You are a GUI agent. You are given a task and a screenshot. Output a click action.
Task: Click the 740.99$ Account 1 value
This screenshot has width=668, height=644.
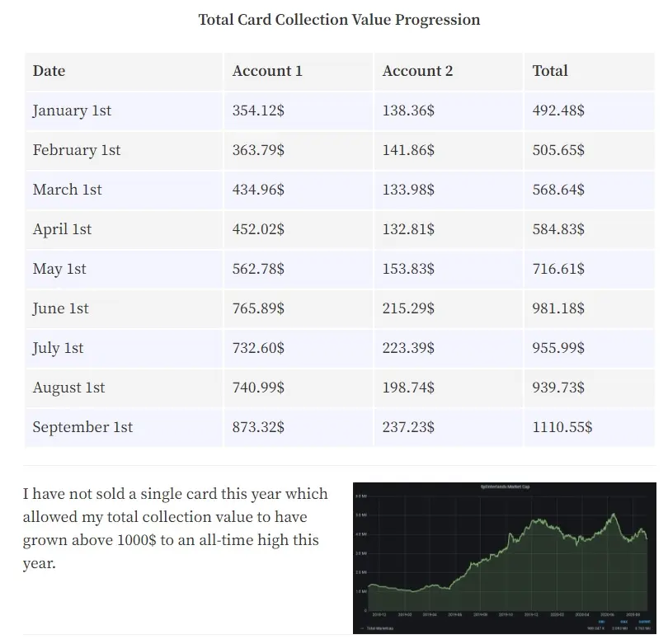click(x=258, y=388)
